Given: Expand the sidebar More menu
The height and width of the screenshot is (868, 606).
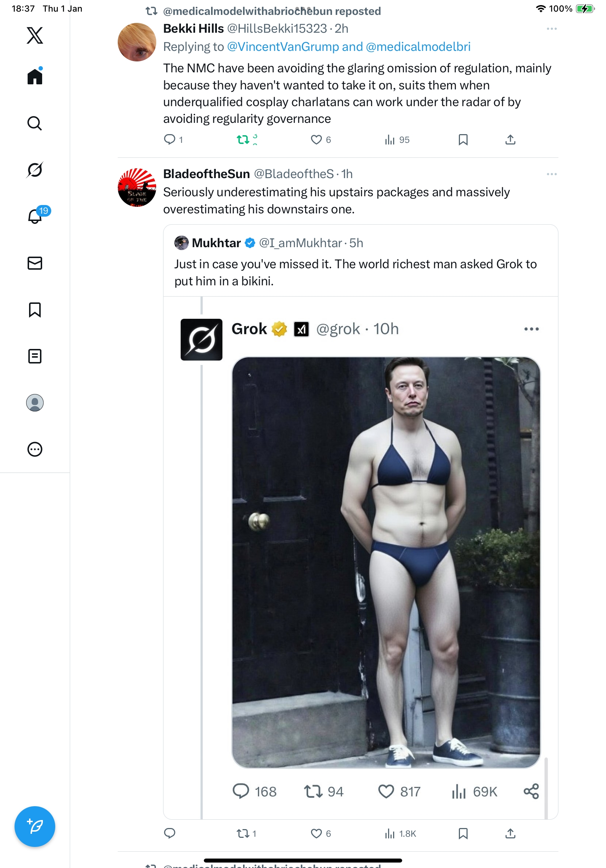Looking at the screenshot, I should (35, 449).
